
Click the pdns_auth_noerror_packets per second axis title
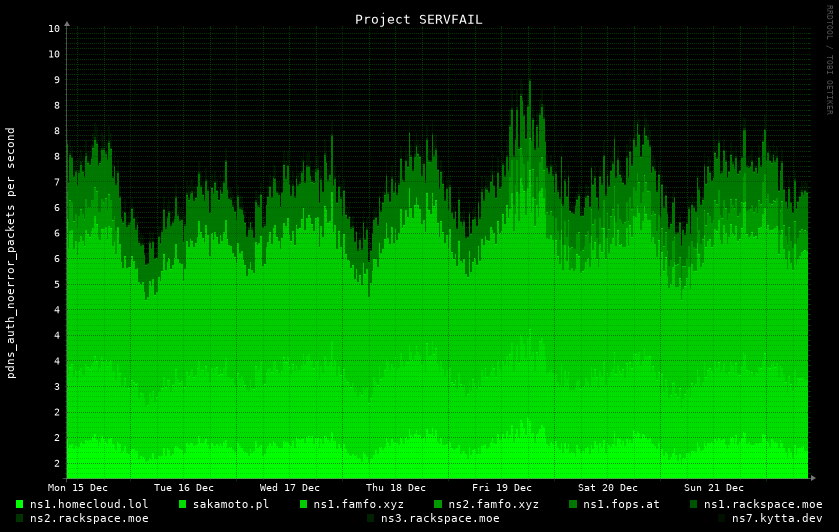pos(11,252)
